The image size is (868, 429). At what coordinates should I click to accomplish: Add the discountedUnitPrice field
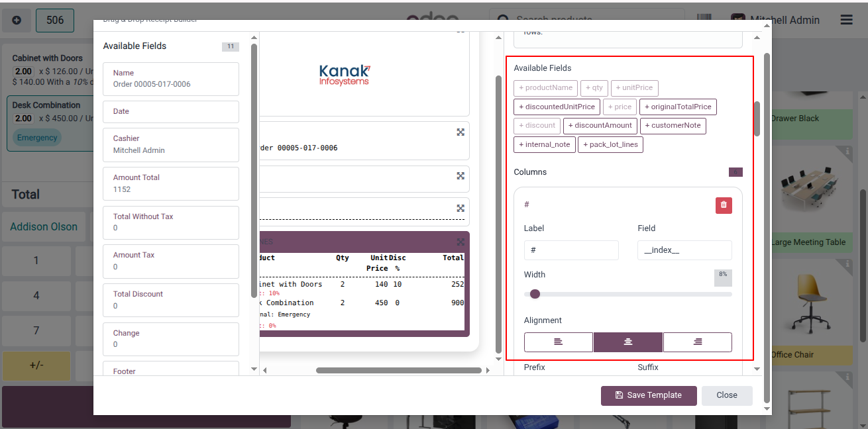[557, 107]
